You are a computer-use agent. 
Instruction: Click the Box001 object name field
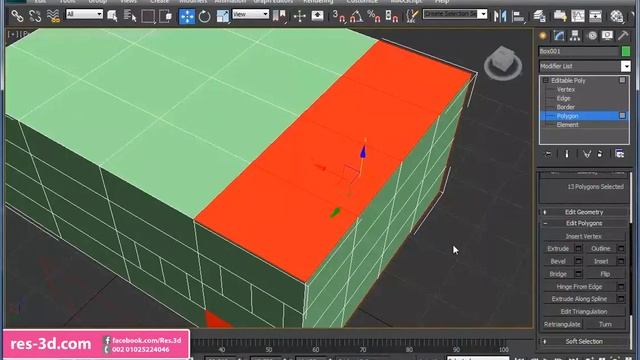[579, 51]
